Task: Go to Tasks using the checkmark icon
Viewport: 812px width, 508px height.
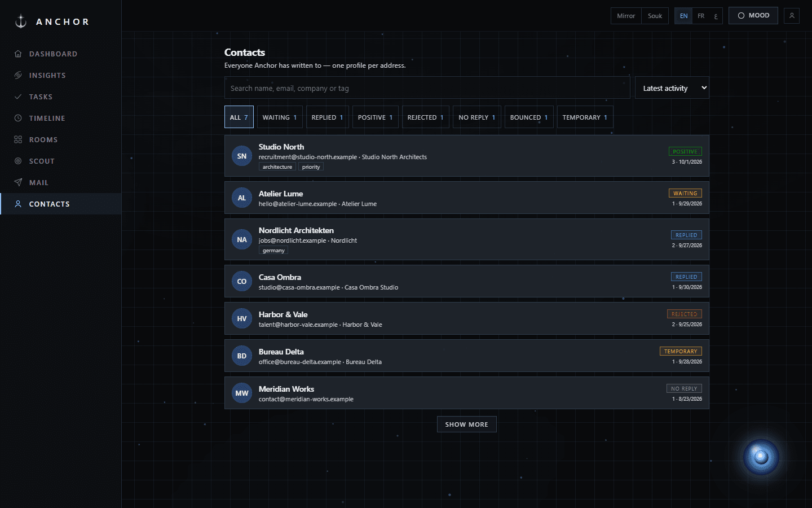Action: [x=18, y=97]
